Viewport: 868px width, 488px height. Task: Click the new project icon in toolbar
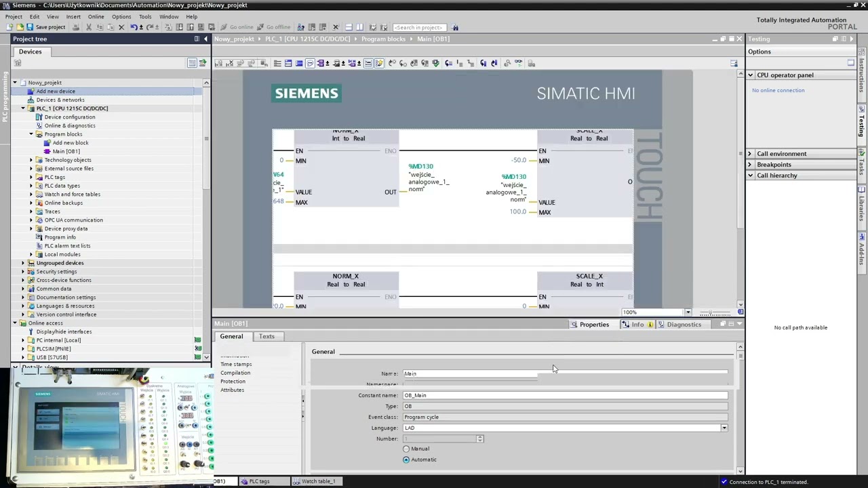click(10, 27)
